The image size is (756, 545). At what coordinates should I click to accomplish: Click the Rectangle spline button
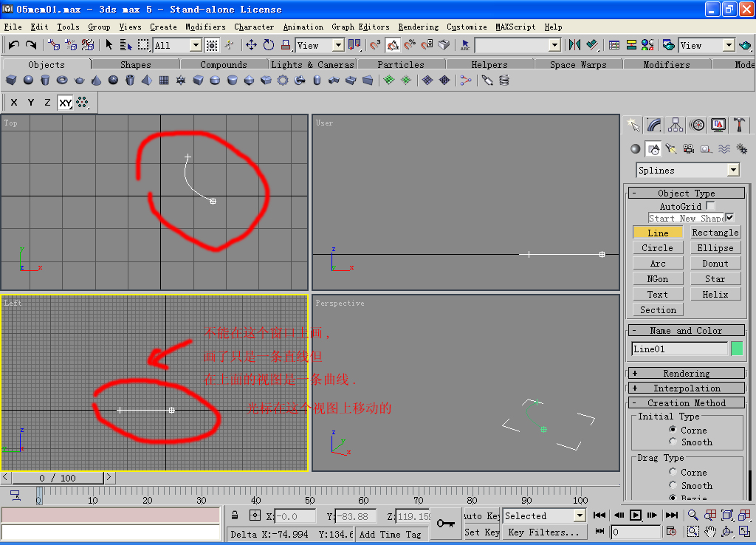715,233
